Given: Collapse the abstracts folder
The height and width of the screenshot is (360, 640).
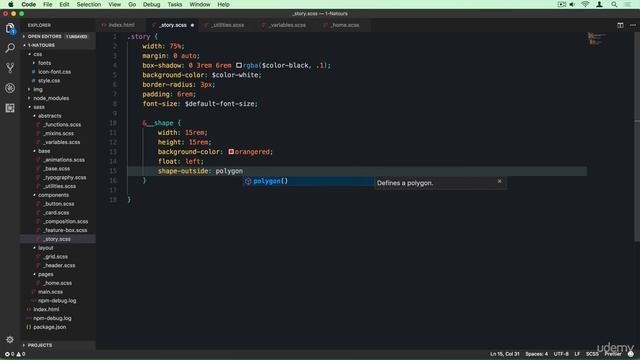Looking at the screenshot, I should click(x=49, y=116).
